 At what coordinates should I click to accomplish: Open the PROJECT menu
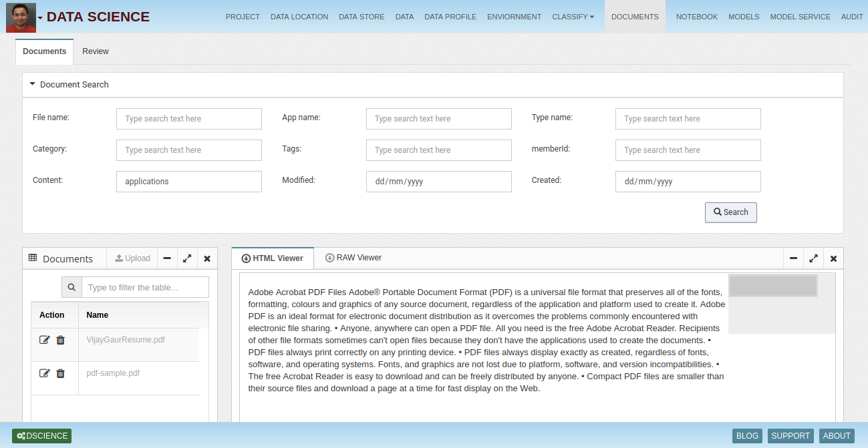coord(243,17)
